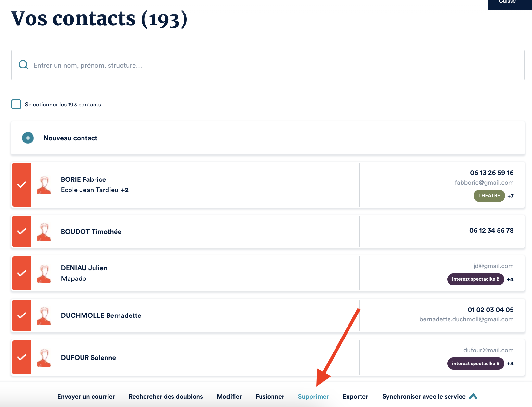Select Fusionner in the bottom action bar

click(270, 396)
